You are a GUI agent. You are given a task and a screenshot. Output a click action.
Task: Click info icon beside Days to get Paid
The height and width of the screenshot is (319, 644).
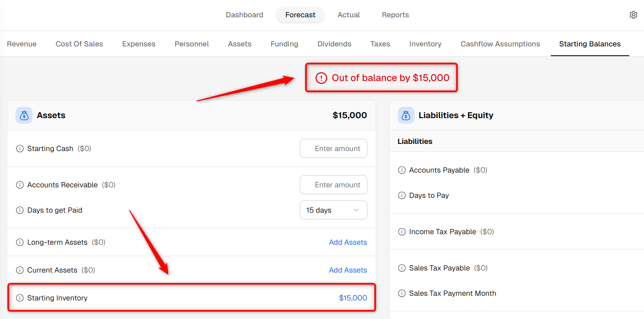pyautogui.click(x=19, y=210)
